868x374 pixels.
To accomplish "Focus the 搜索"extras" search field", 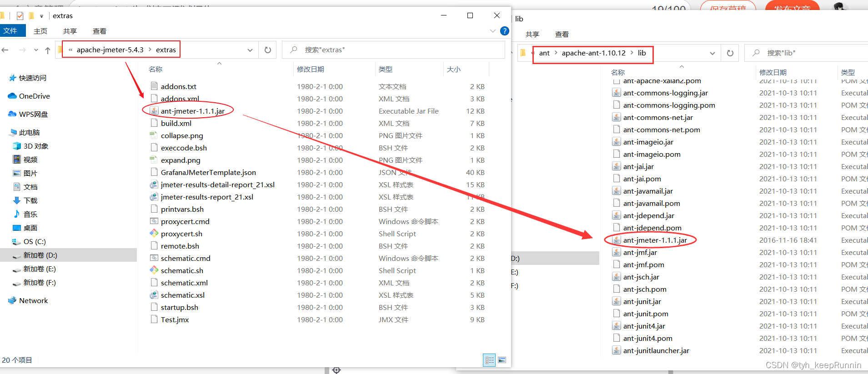I will (x=393, y=50).
